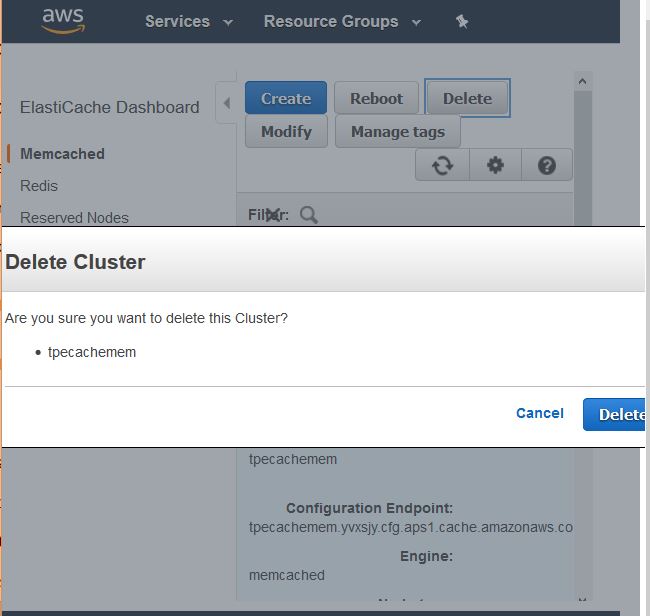The width and height of the screenshot is (650, 616).
Task: Refresh the cluster list
Action: click(442, 166)
